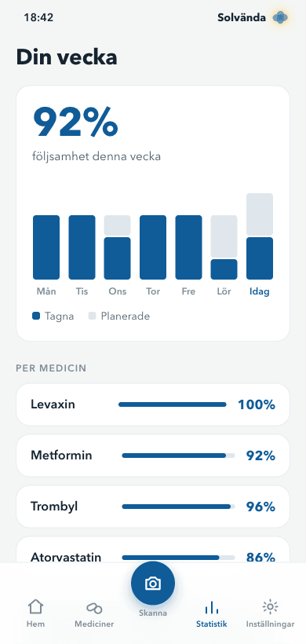Open Inställningar sun-shaped settings icon
The image size is (306, 644).
(x=271, y=606)
